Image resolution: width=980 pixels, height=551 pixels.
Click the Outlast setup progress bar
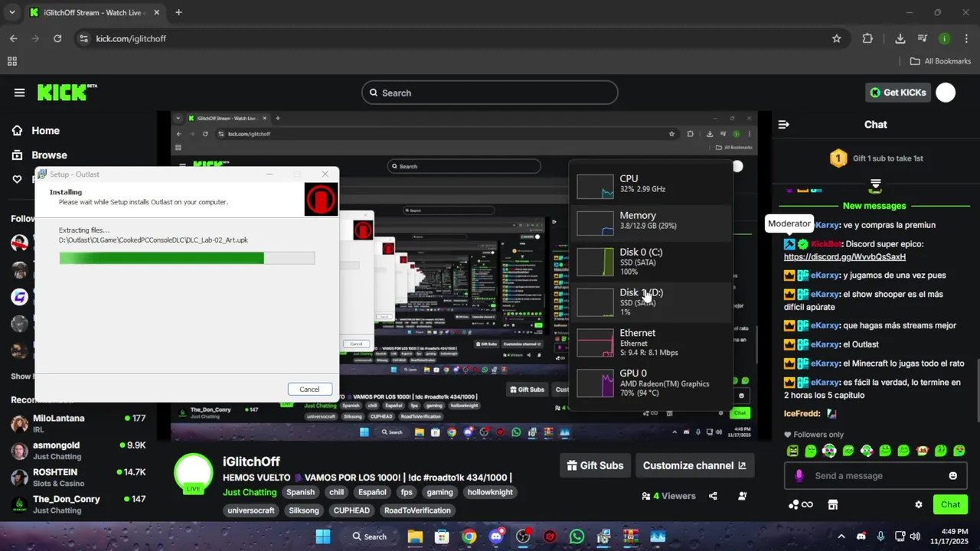coord(187,258)
